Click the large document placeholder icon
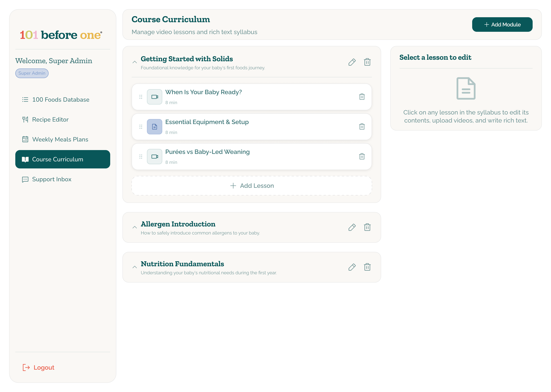Screen dimensions: 551x392 tap(466, 88)
